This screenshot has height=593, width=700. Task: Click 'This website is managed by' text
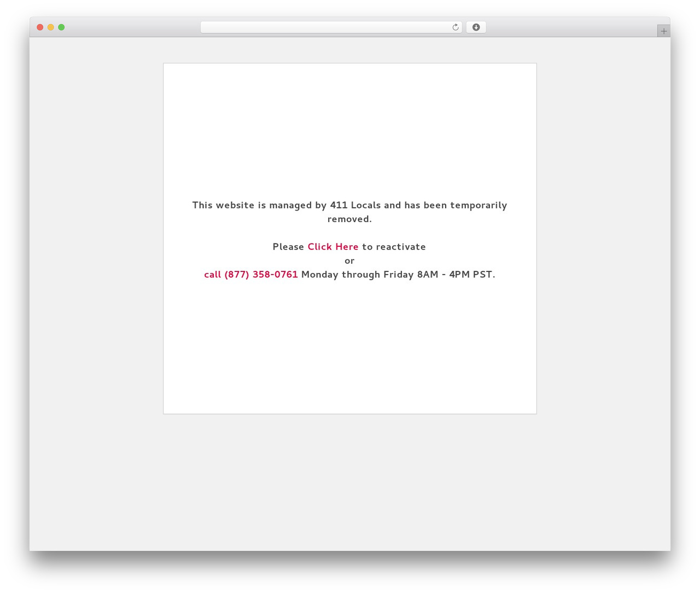[x=259, y=206]
